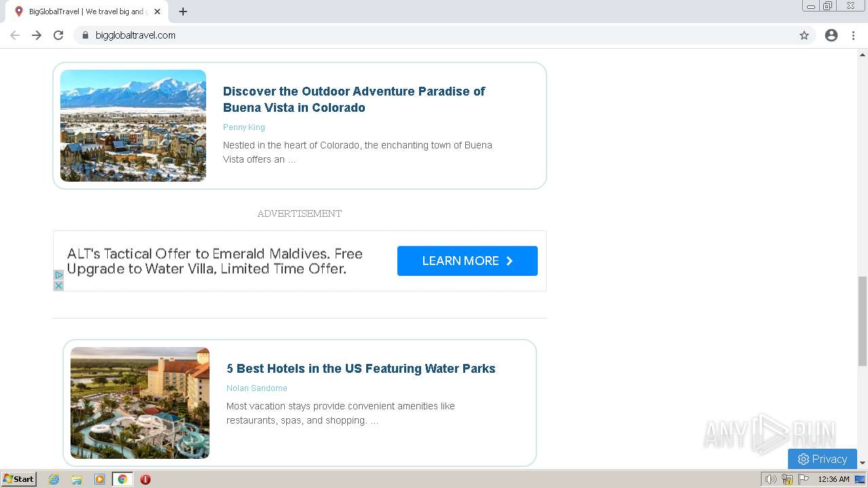The image size is (868, 488).
Task: Open a new tab with plus button
Action: 183,12
